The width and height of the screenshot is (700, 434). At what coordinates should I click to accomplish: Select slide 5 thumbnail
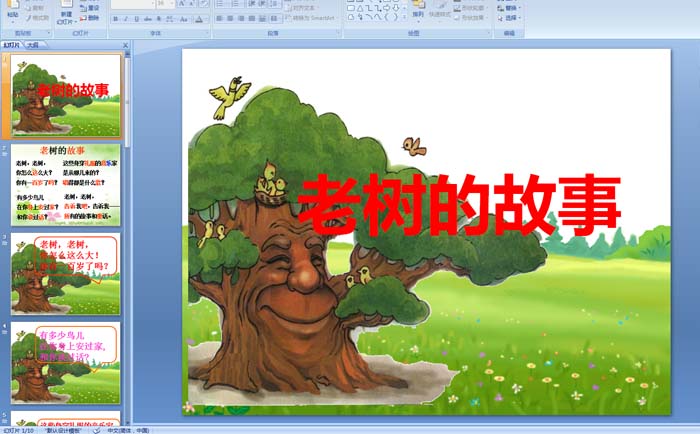(x=66, y=418)
